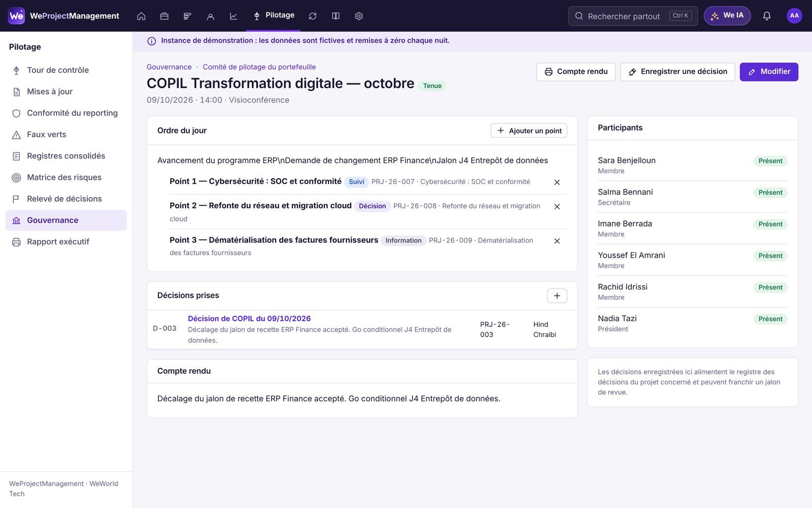The height and width of the screenshot is (508, 812).
Task: Click the refresh cycle icon in navbar
Action: [313, 16]
